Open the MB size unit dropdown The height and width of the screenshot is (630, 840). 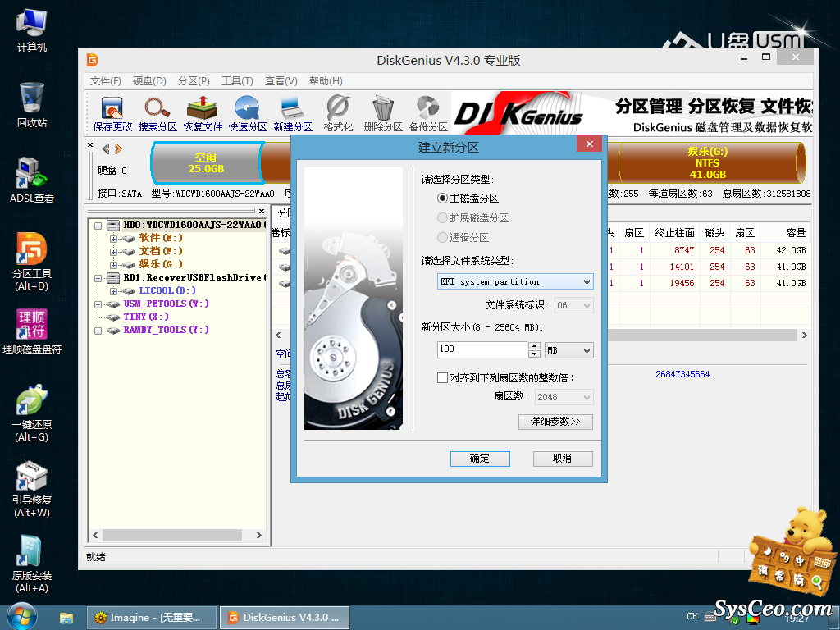[x=569, y=350]
